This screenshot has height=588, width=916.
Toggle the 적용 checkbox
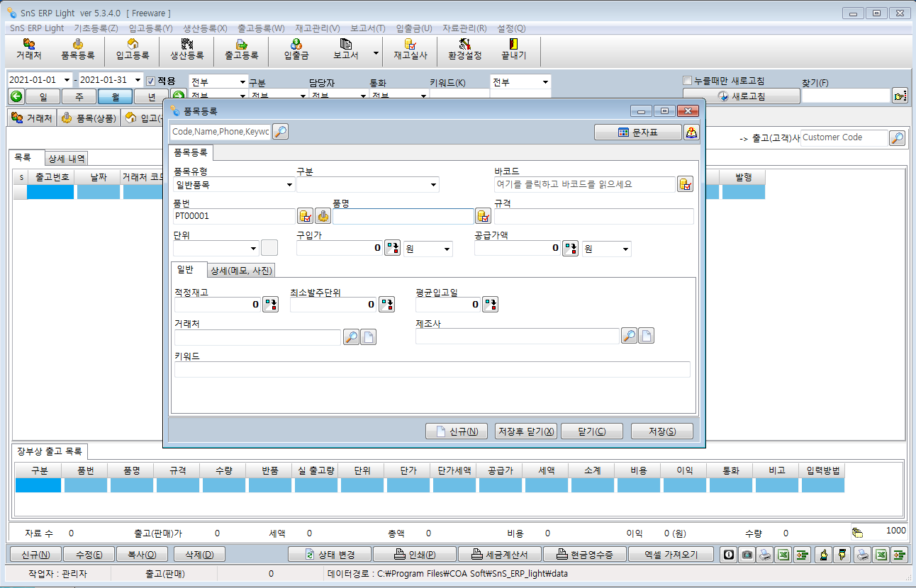point(150,81)
